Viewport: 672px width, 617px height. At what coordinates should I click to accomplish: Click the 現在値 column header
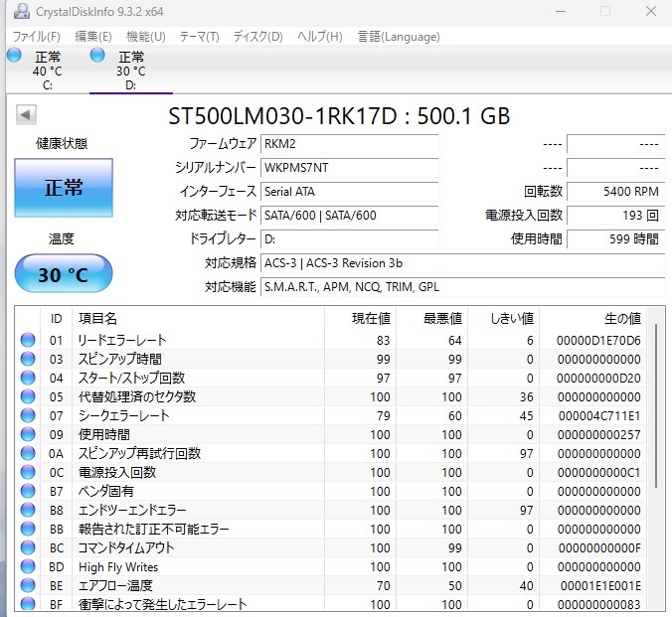point(361,318)
